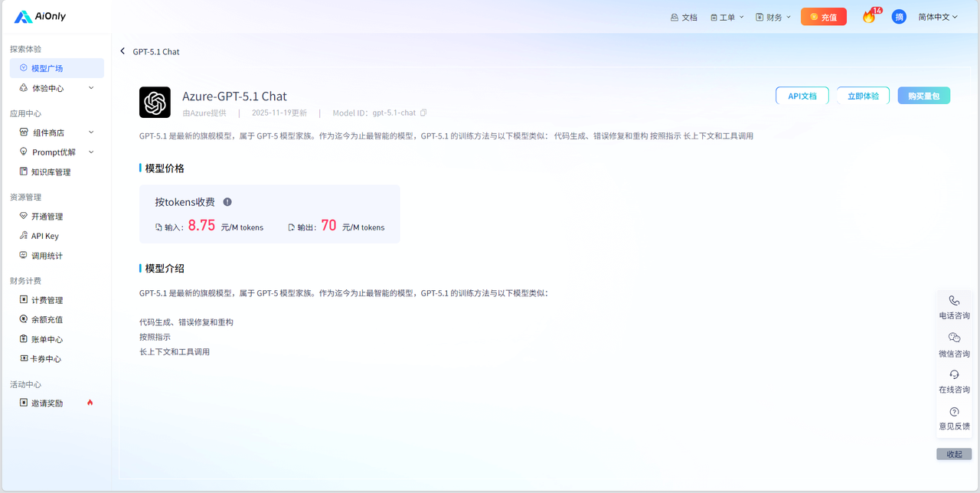
Task: Go back using the arrow beside GPT-5.1 Chat
Action: tap(122, 51)
